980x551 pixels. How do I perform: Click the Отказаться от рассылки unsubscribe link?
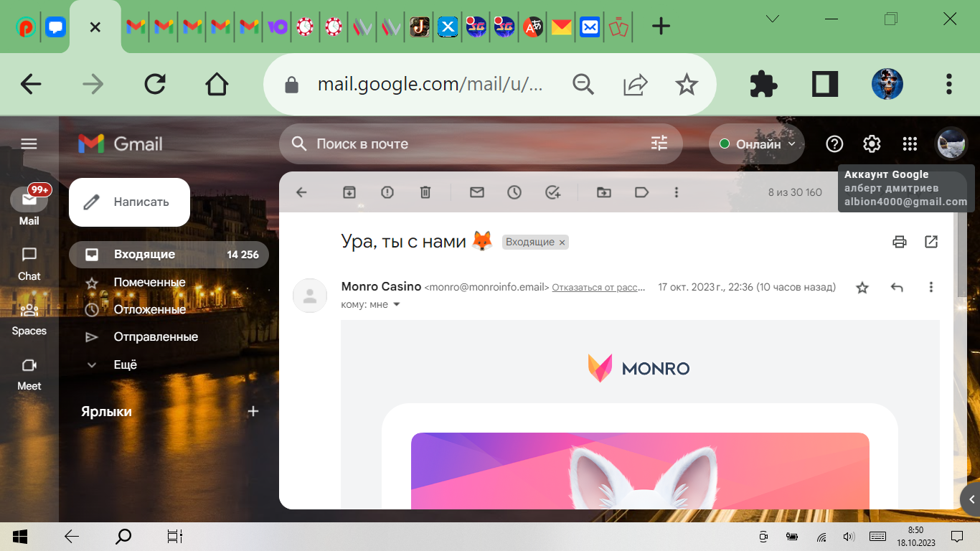click(x=598, y=288)
